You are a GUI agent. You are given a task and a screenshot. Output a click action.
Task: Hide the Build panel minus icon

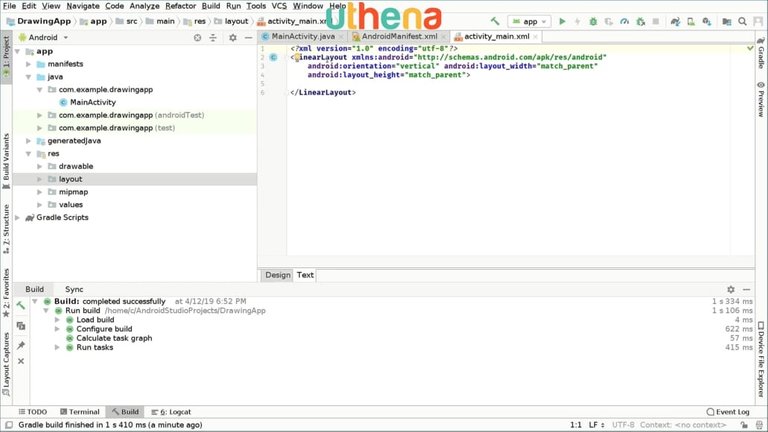point(746,289)
